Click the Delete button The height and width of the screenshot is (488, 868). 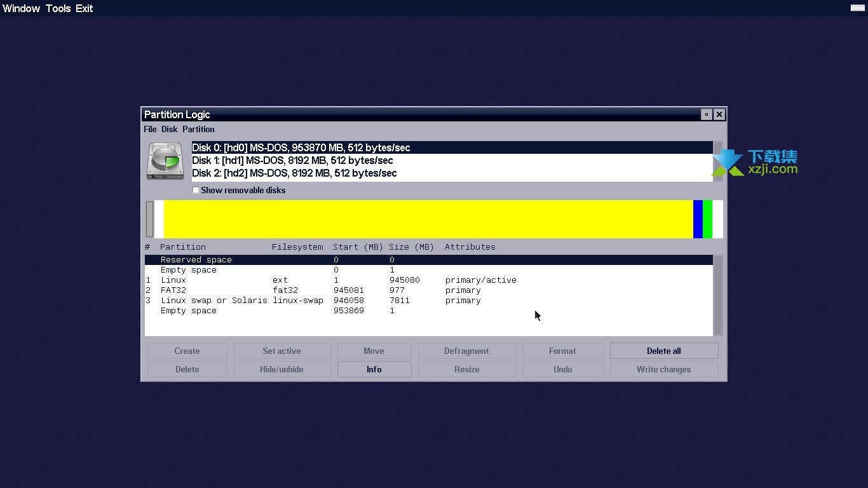(x=187, y=369)
